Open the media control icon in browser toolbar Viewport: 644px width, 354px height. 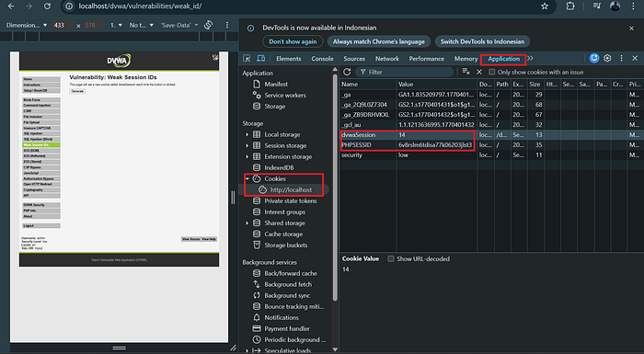tap(597, 6)
